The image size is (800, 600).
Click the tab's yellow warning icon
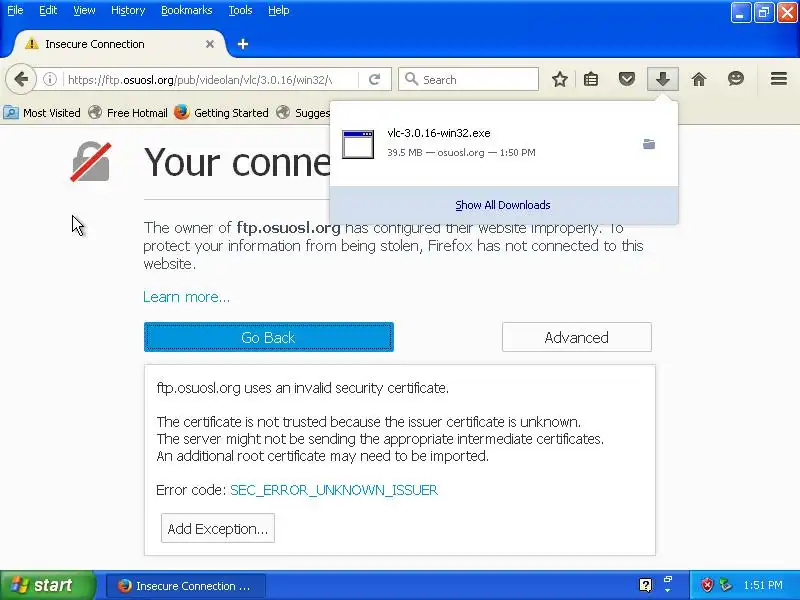32,44
